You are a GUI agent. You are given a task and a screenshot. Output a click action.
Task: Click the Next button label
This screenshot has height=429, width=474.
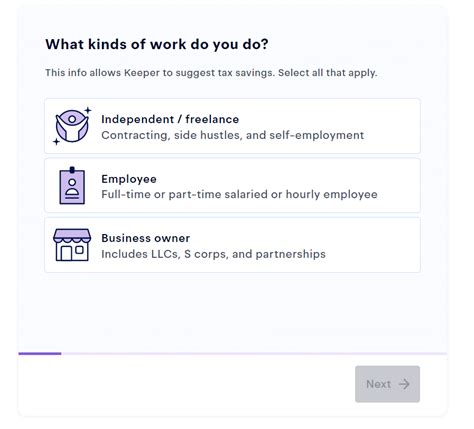(378, 384)
